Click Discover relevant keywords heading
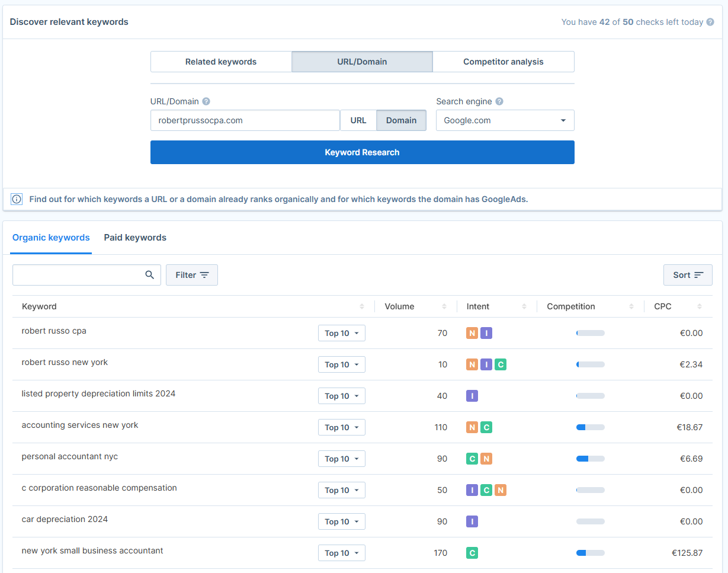The image size is (728, 573). pyautogui.click(x=69, y=22)
